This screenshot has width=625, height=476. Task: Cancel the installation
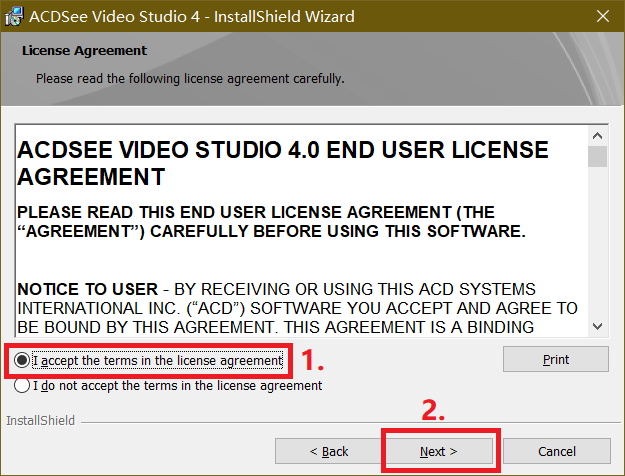556,451
